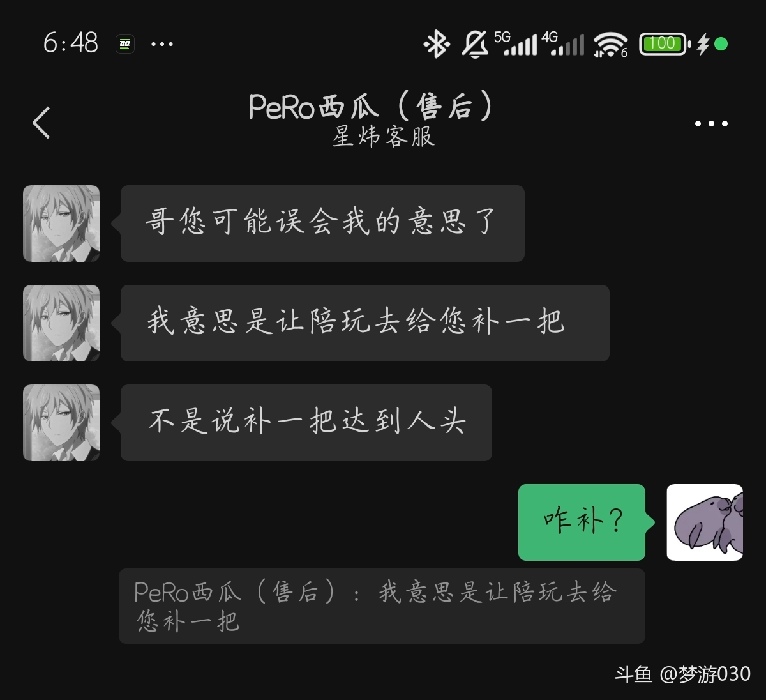The width and height of the screenshot is (766, 700).
Task: Tap the Bluetooth status bar icon
Action: click(x=437, y=44)
